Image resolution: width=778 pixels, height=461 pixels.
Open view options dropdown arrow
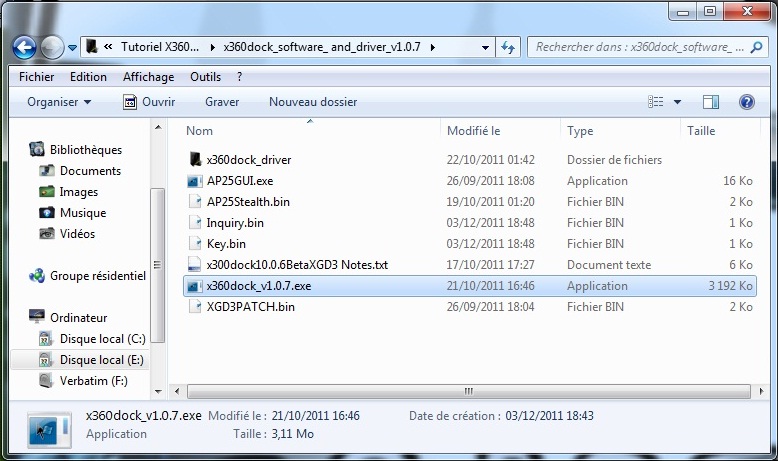677,102
